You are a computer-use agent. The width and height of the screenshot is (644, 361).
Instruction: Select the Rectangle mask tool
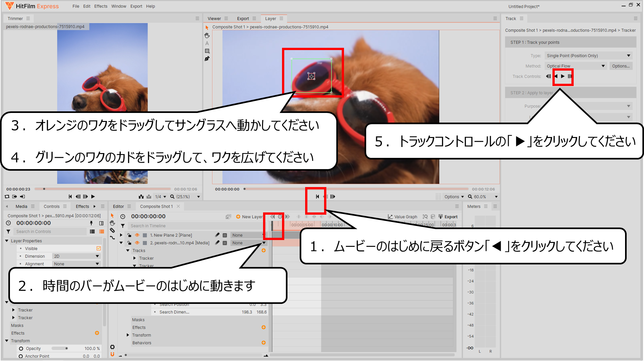207,51
